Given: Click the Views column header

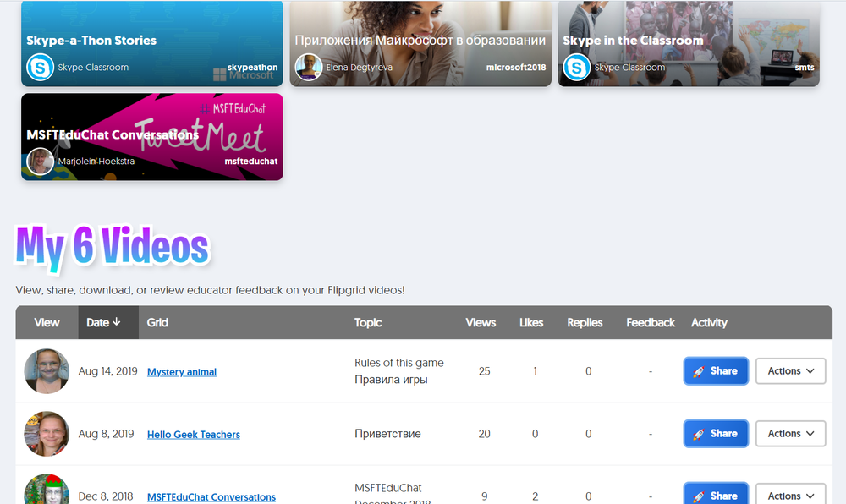Looking at the screenshot, I should [481, 322].
